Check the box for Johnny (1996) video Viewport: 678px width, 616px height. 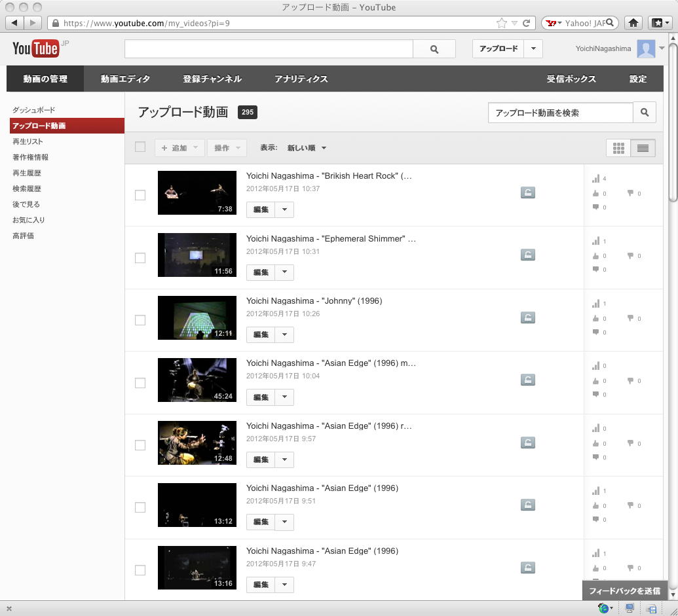point(140,320)
